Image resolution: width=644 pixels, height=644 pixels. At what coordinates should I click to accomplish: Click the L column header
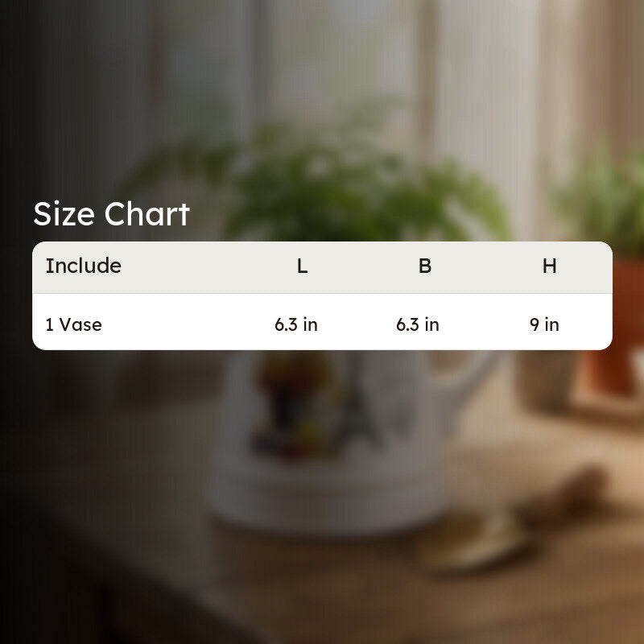(303, 266)
